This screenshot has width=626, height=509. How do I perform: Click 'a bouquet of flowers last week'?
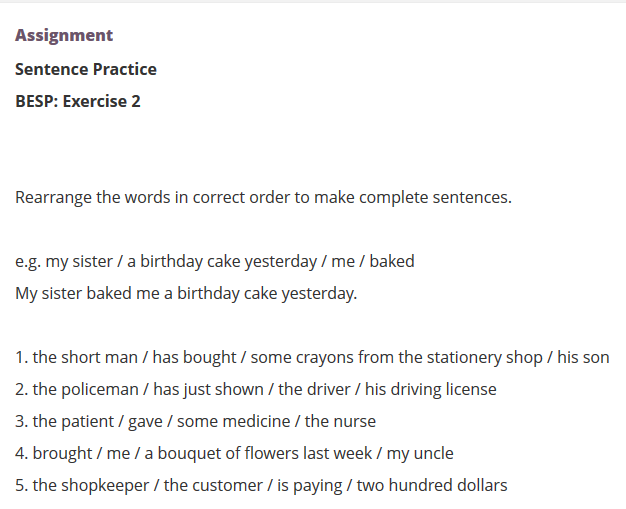(258, 454)
